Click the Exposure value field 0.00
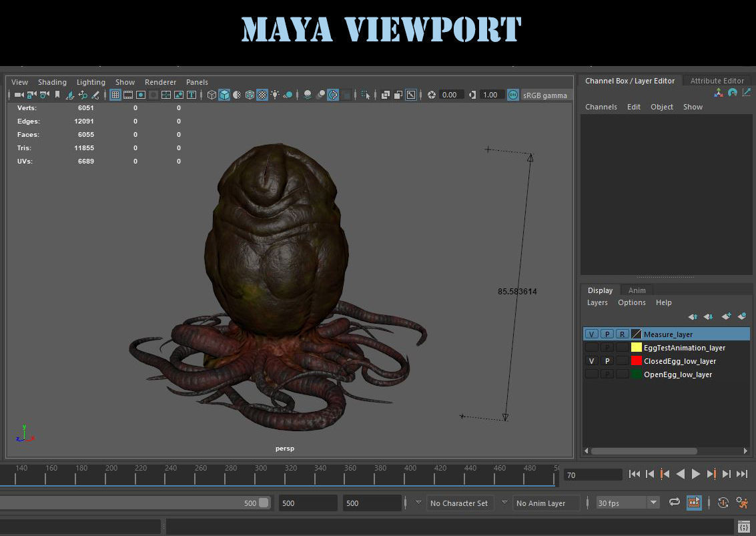756x536 pixels. pos(451,95)
